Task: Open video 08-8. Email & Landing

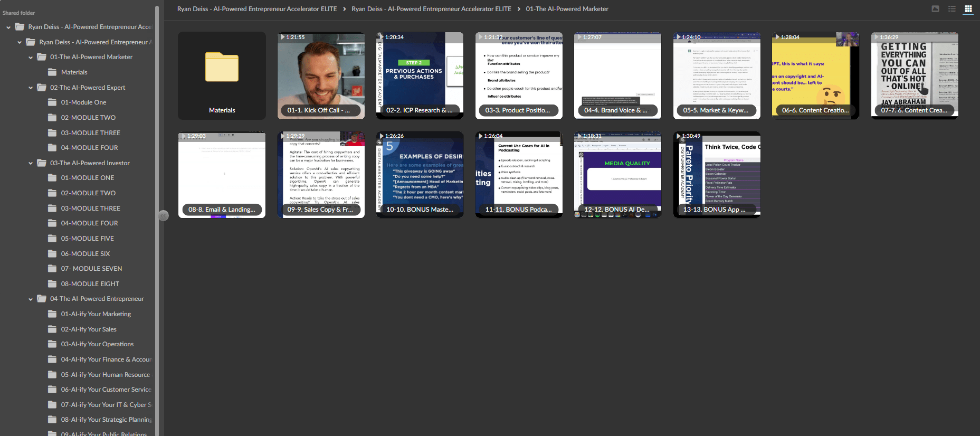Action: coord(222,175)
